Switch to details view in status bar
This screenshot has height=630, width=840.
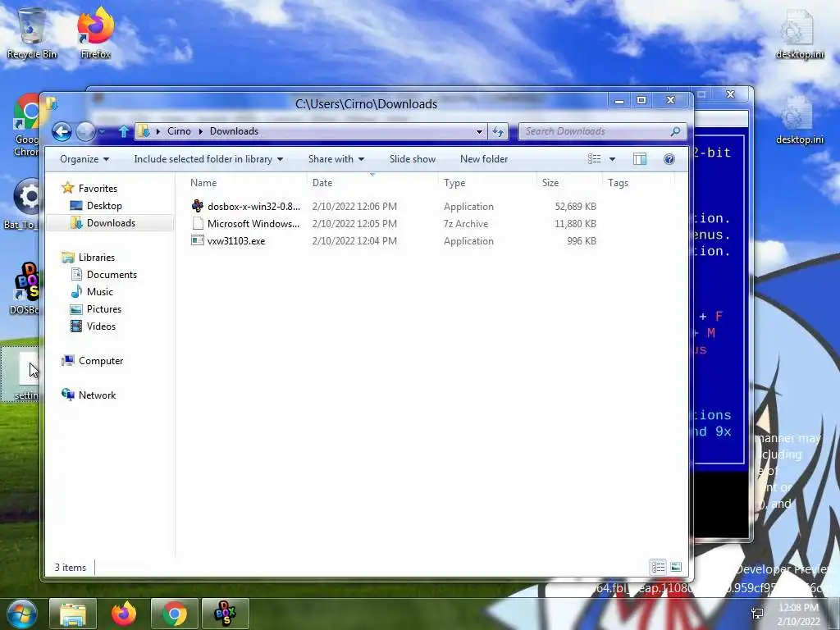pyautogui.click(x=659, y=567)
